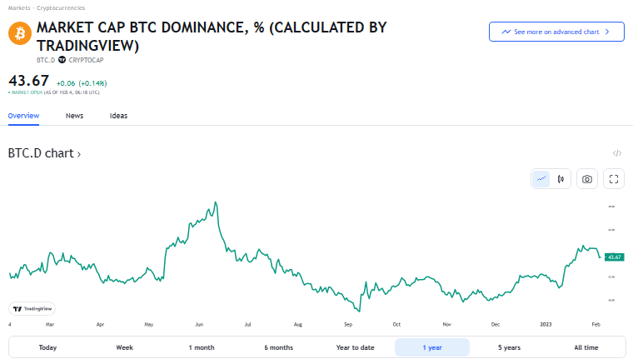Switch to candlestick chart style icon
The height and width of the screenshot is (364, 633).
pyautogui.click(x=561, y=179)
